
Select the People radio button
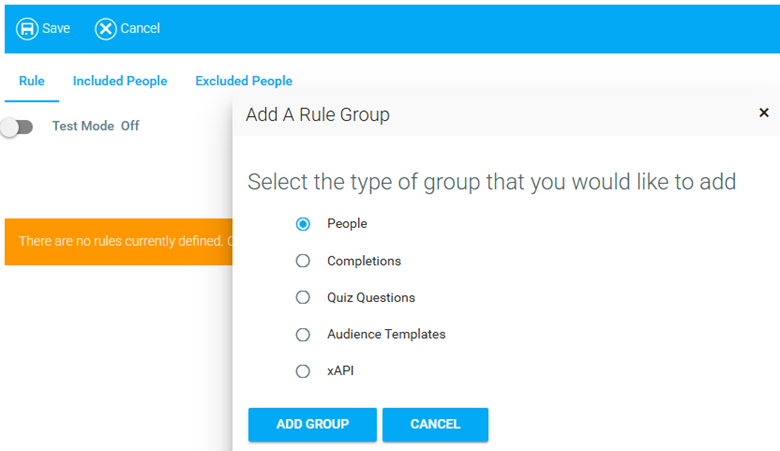coord(303,224)
